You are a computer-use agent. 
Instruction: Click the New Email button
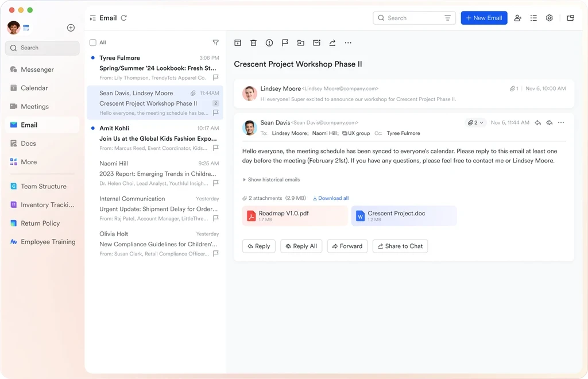coord(483,18)
